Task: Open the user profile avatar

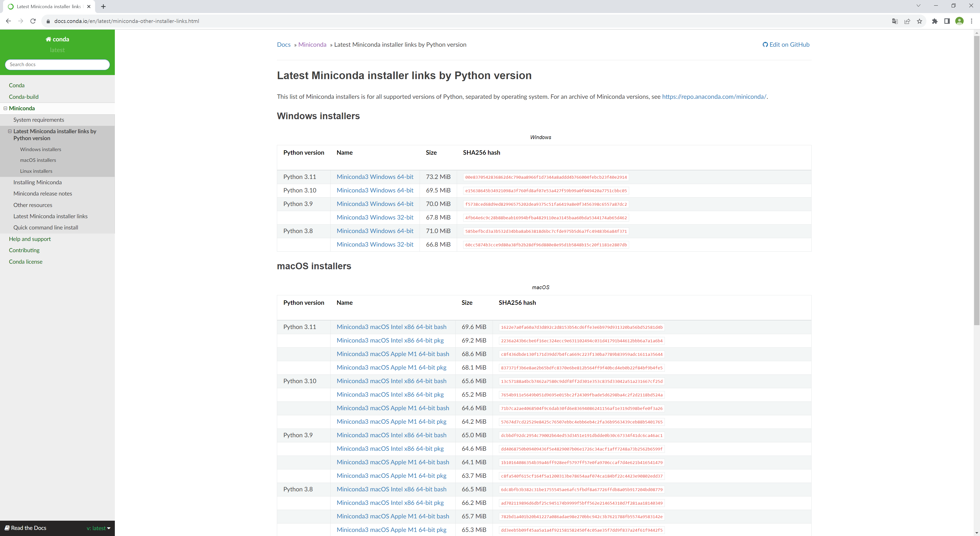Action: click(x=960, y=21)
